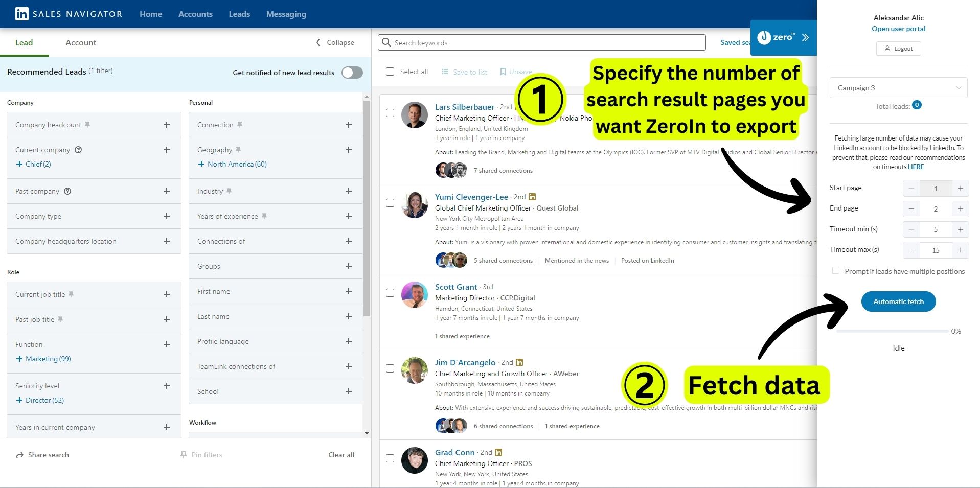The width and height of the screenshot is (980, 488).
Task: Click the pin icon next to Company headcount
Action: [87, 125]
